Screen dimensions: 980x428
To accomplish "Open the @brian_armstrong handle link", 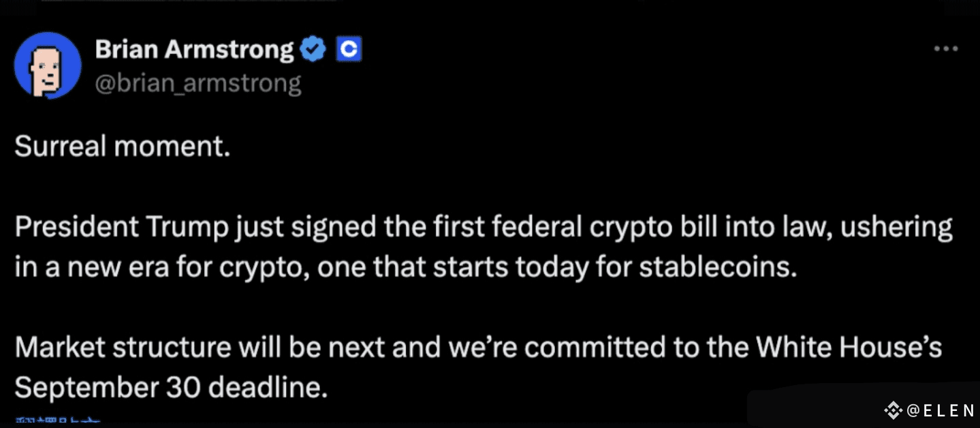I will [x=198, y=83].
